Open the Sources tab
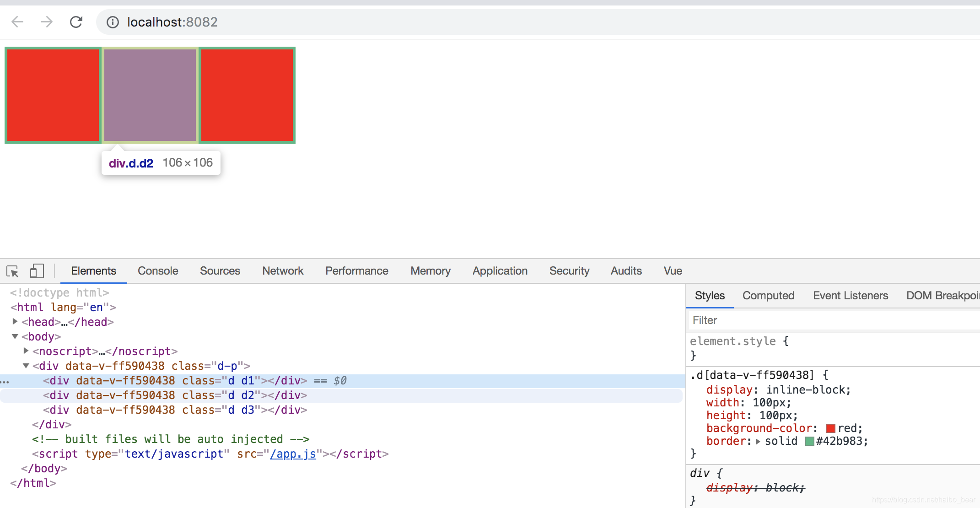980x508 pixels. [220, 271]
